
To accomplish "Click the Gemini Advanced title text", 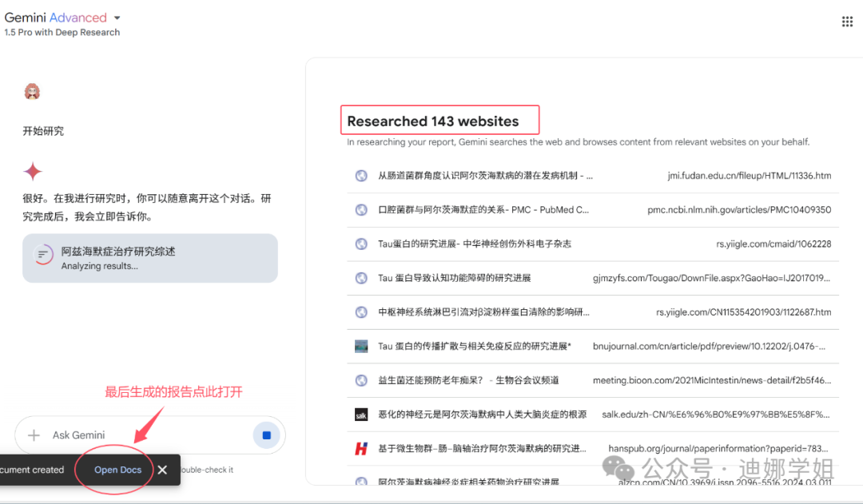I will [x=56, y=18].
